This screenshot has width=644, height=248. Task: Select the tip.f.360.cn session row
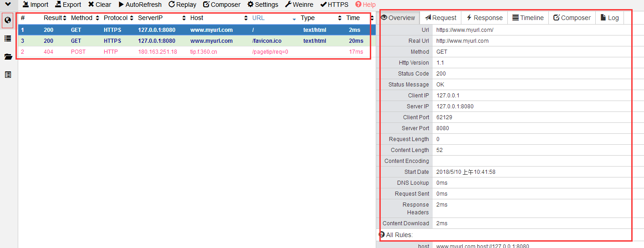click(x=197, y=51)
